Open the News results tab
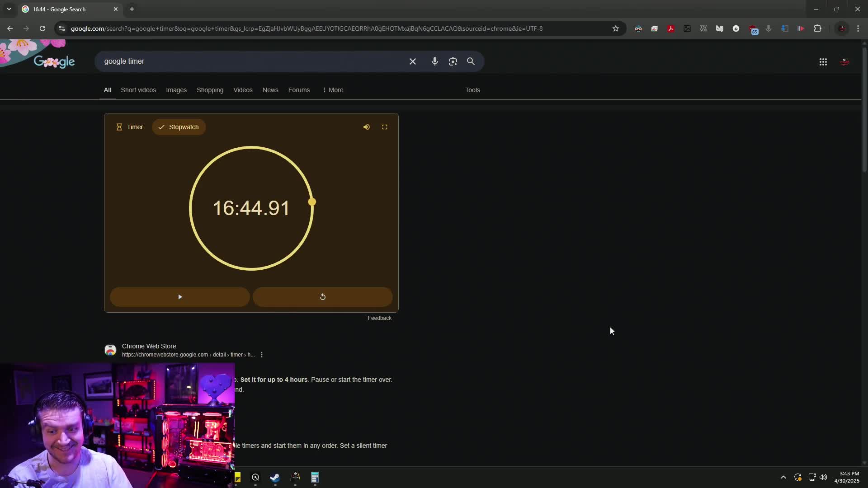 270,90
